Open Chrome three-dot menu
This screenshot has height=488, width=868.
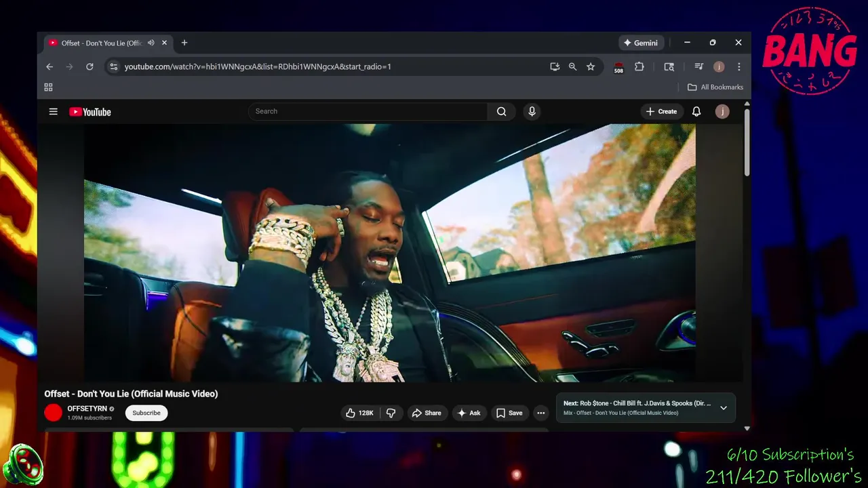tap(738, 66)
